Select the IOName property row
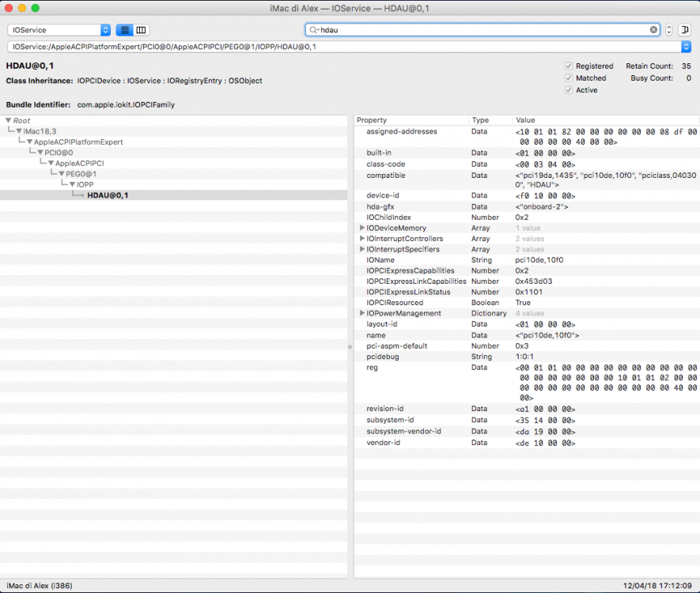 coord(527,259)
